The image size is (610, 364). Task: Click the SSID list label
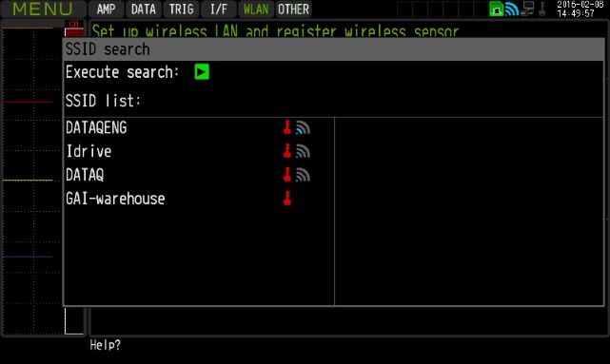[x=103, y=101]
